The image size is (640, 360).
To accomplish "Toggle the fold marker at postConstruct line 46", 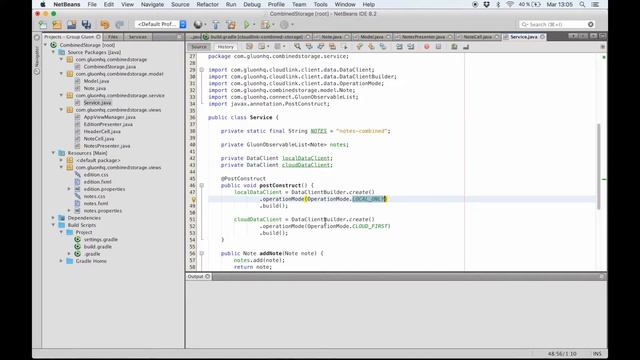I will pos(202,185).
